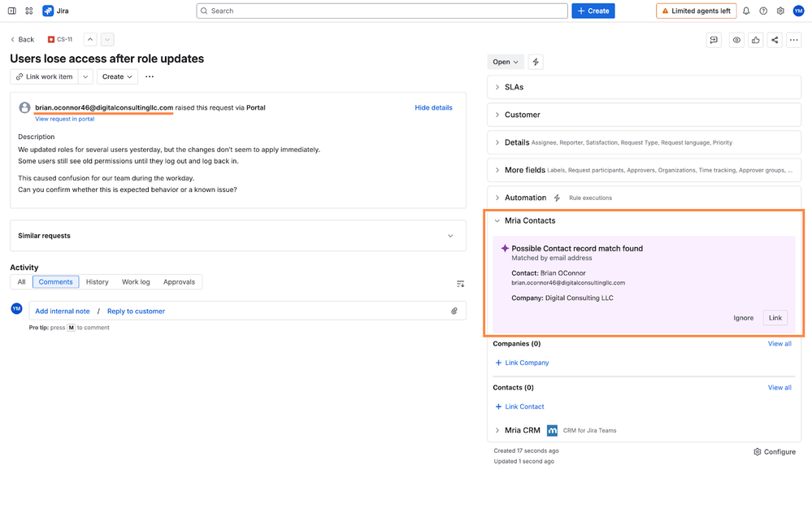The image size is (812, 505).
Task: Open the Approvals tab
Action: point(179,282)
